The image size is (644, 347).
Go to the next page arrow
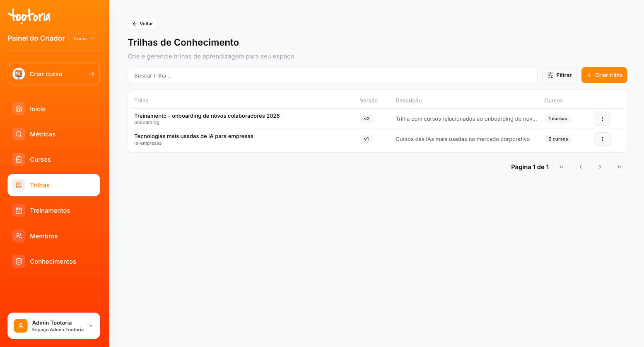coord(600,167)
